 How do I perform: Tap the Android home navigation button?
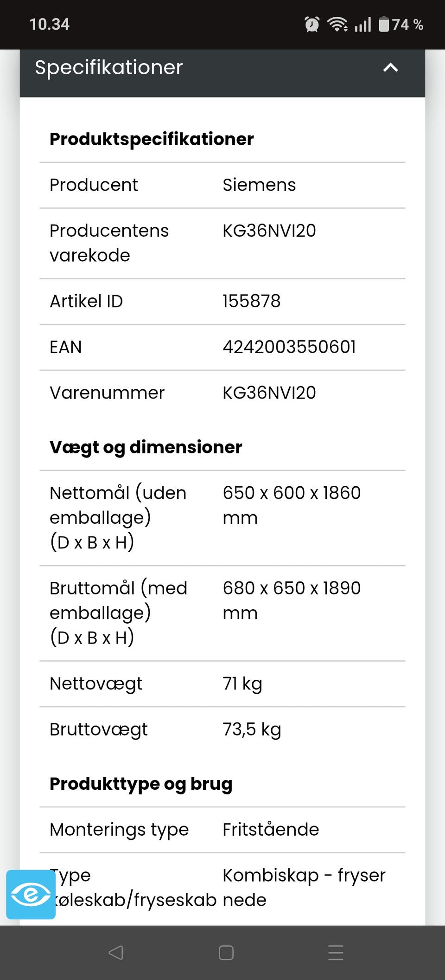pos(226,953)
